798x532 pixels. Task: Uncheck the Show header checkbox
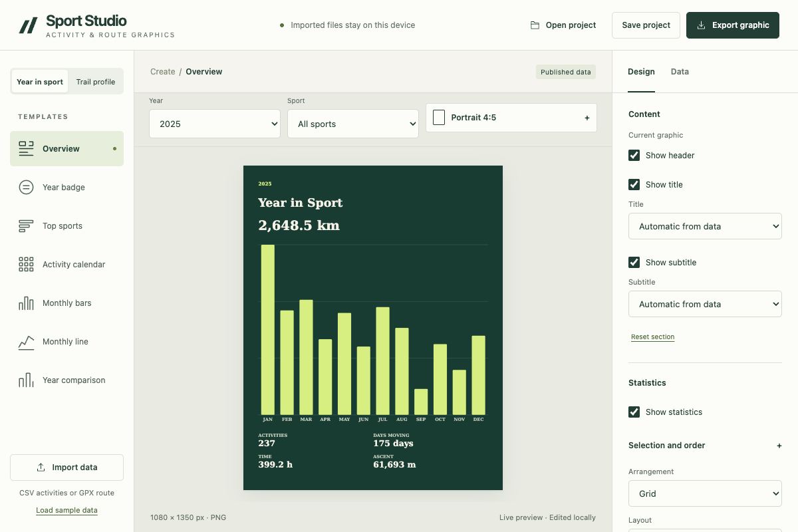(634, 156)
